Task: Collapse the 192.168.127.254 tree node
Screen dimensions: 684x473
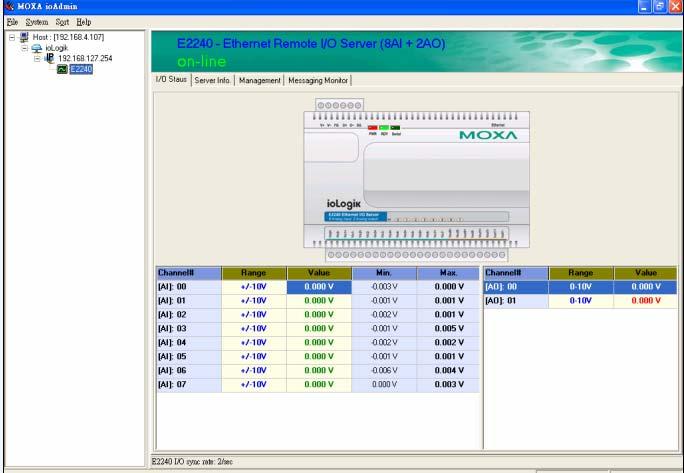Action: (x=37, y=58)
